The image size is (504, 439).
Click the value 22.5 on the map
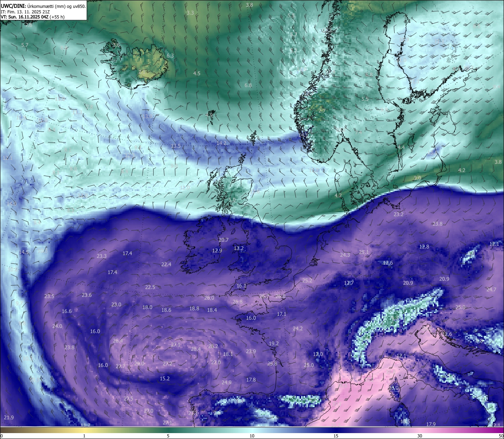[150, 287]
